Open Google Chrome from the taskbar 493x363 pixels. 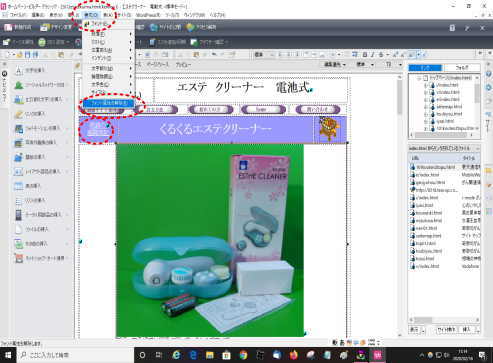pos(243,355)
